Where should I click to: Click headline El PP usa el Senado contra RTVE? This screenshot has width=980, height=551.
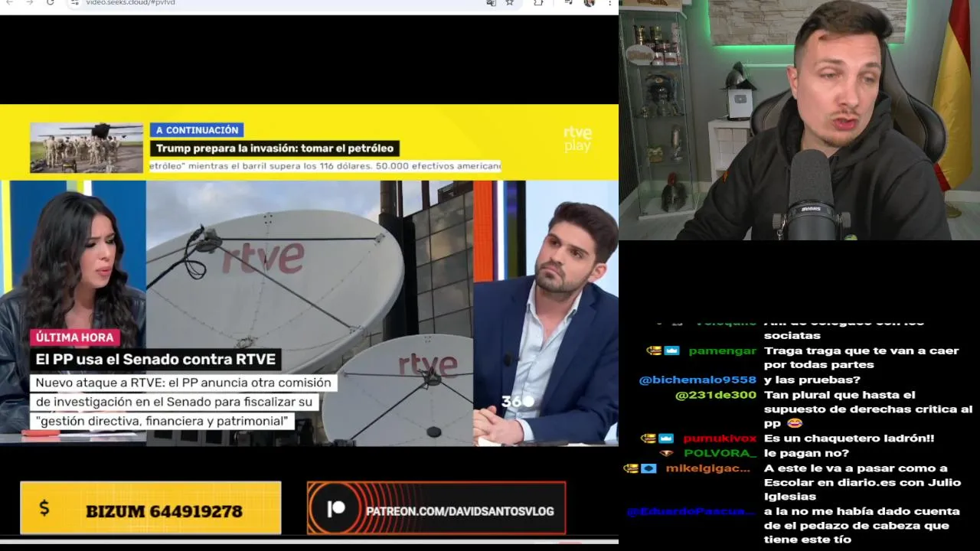point(155,359)
